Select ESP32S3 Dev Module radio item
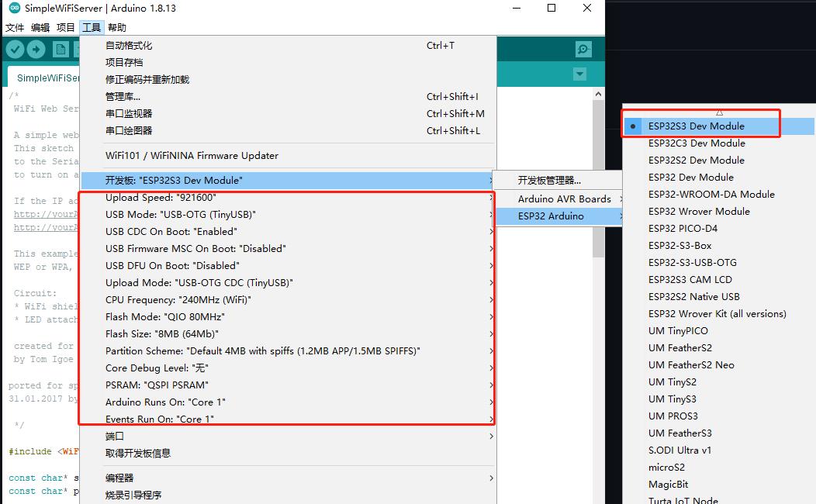 click(x=718, y=126)
